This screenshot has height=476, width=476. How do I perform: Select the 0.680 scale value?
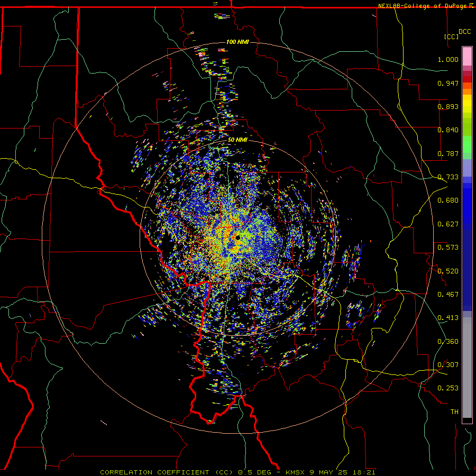click(448, 200)
